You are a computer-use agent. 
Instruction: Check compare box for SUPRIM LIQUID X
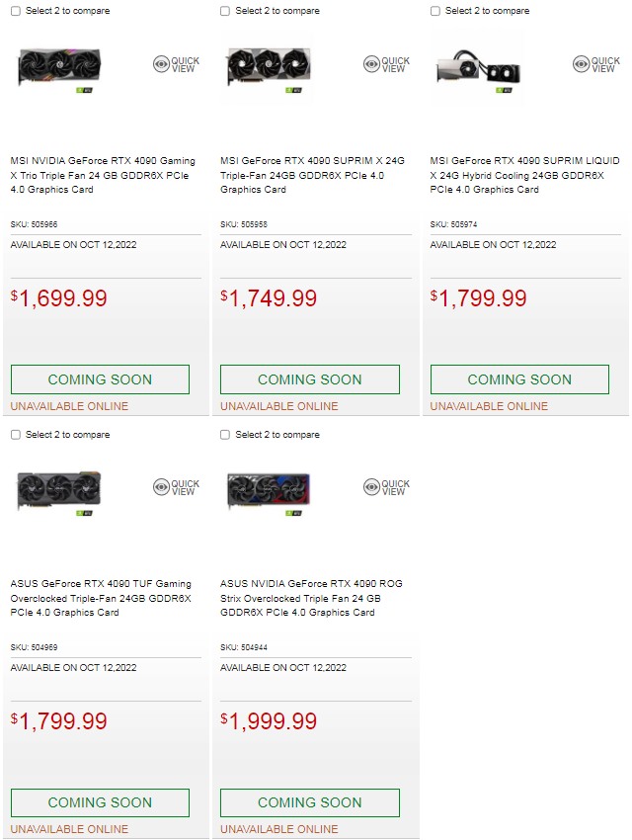click(x=434, y=12)
